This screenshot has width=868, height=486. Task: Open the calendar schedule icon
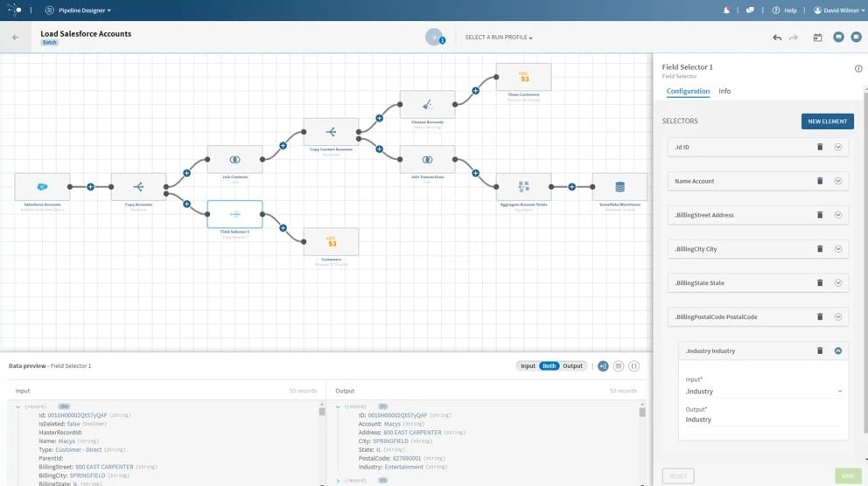point(817,38)
